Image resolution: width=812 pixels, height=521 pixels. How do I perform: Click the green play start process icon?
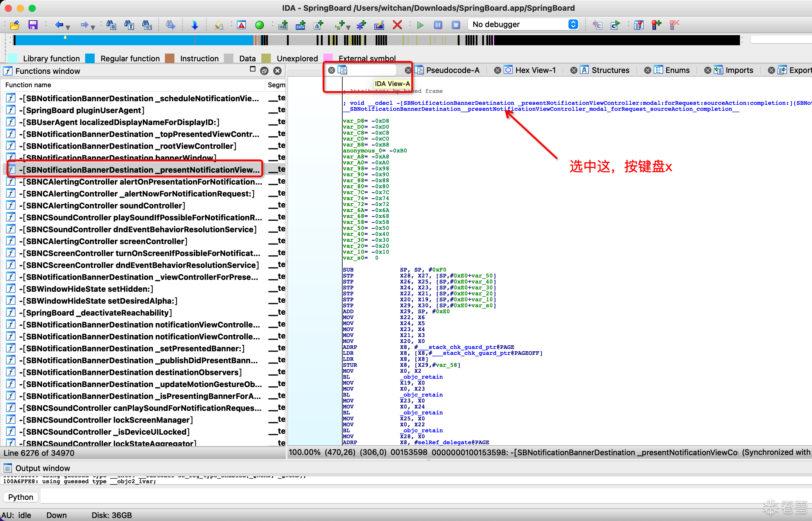(420, 25)
